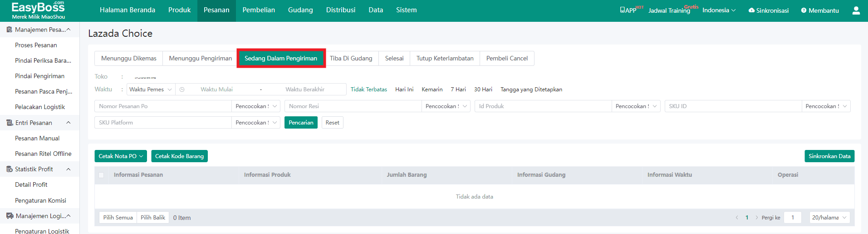Open Proses Pesanan in the sidebar
Image resolution: width=868 pixels, height=234 pixels.
(x=36, y=45)
